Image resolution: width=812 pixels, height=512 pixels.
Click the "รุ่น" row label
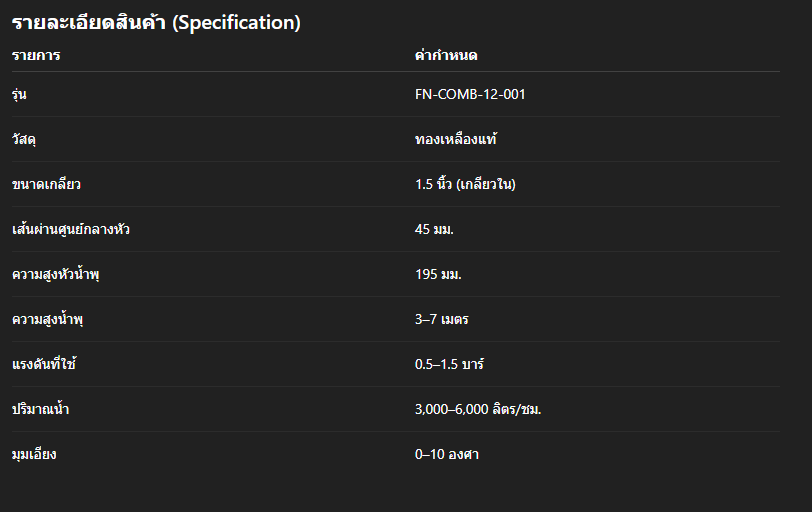point(20,95)
